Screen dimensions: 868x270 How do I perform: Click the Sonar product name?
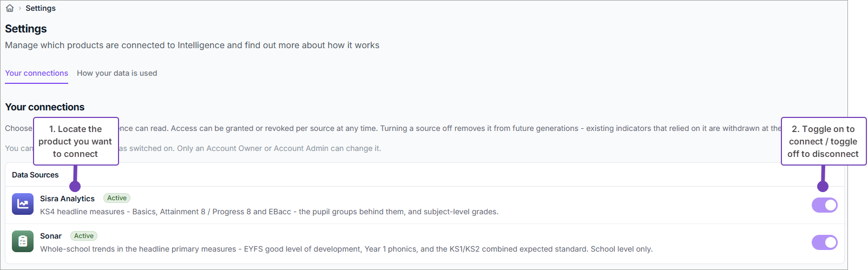[51, 236]
